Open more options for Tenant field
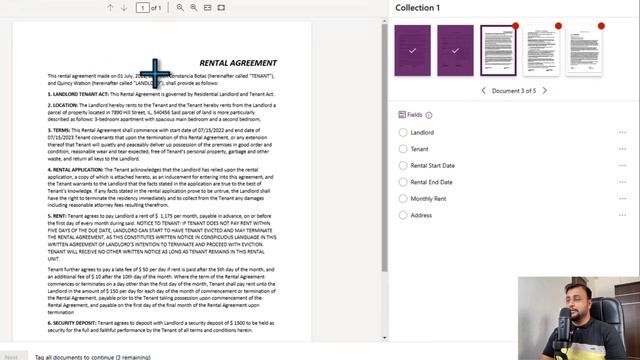640x360 pixels. click(x=622, y=149)
